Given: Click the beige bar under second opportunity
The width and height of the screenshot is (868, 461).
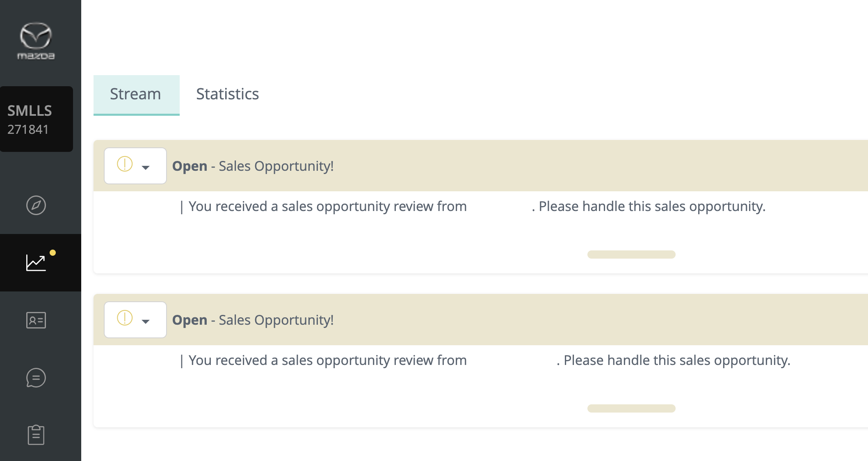Looking at the screenshot, I should tap(631, 408).
